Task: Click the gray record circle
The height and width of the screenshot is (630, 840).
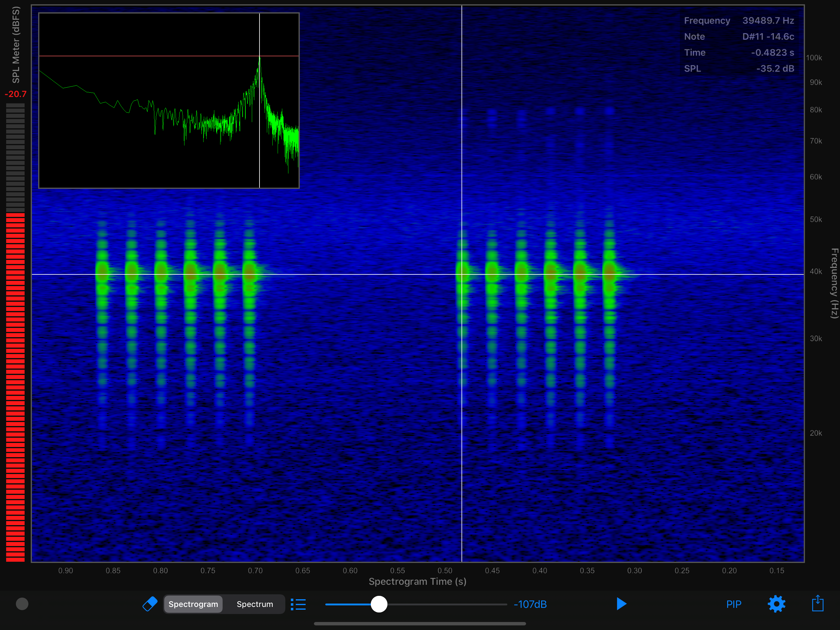Action: [22, 604]
